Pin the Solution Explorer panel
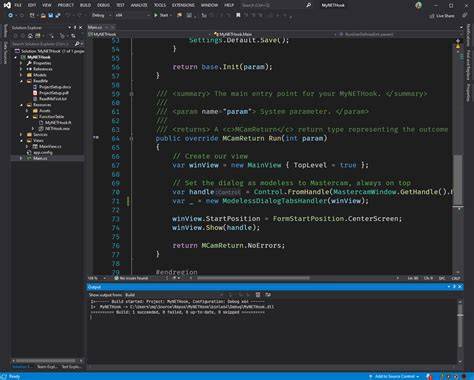The width and height of the screenshot is (474, 380). point(75,28)
